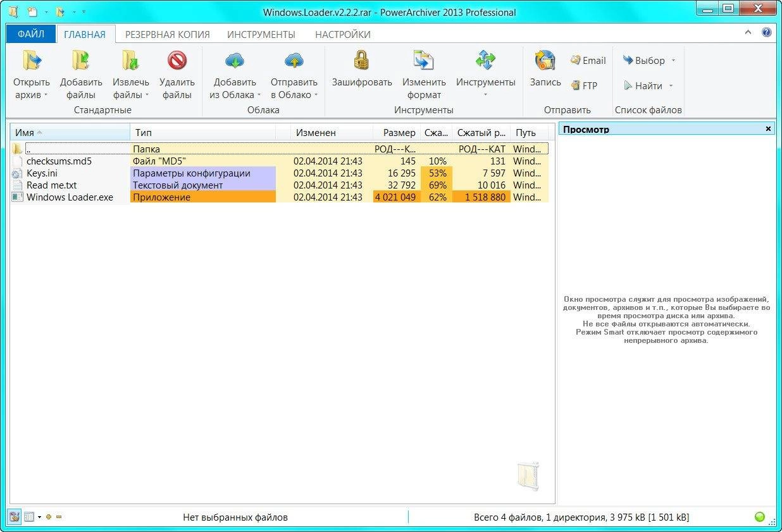The width and height of the screenshot is (782, 532).
Task: Click the plus icon in status bar
Action: coord(49,517)
